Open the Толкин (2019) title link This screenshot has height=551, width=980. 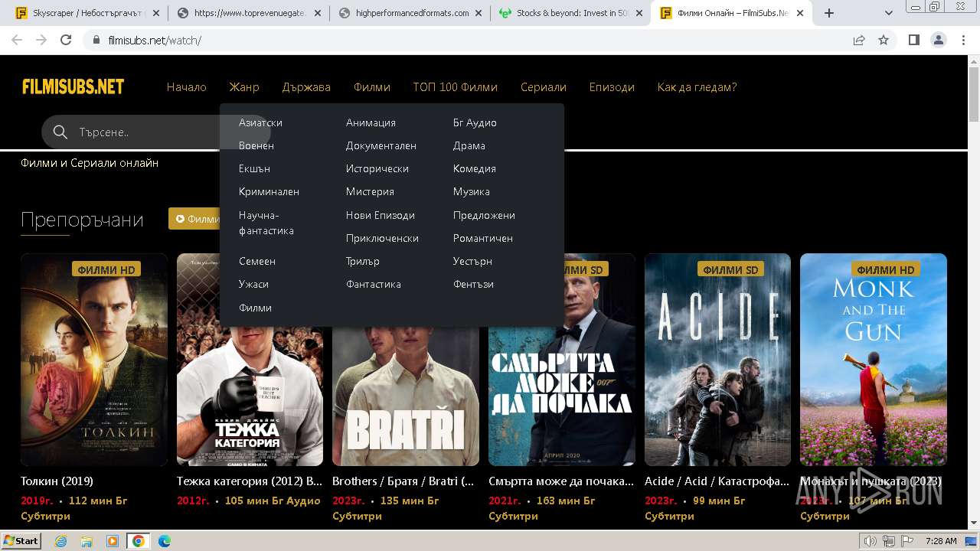click(57, 481)
